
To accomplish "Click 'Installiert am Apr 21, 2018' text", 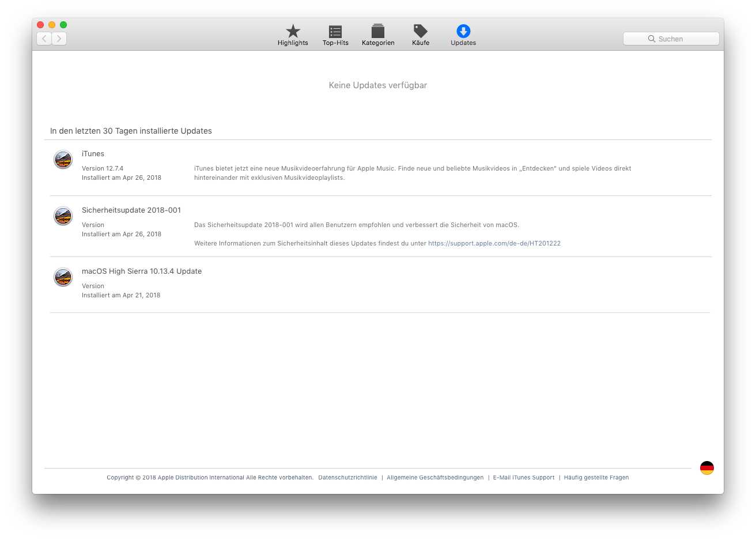I will point(121,296).
